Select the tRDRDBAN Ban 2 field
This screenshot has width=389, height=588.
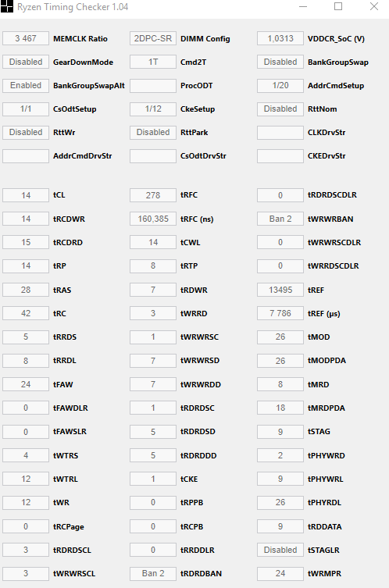(152, 573)
